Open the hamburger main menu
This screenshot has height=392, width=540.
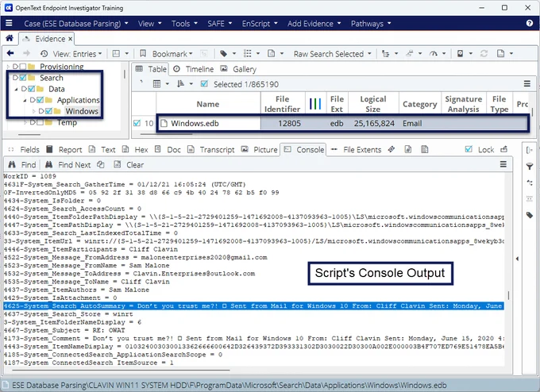coord(9,23)
